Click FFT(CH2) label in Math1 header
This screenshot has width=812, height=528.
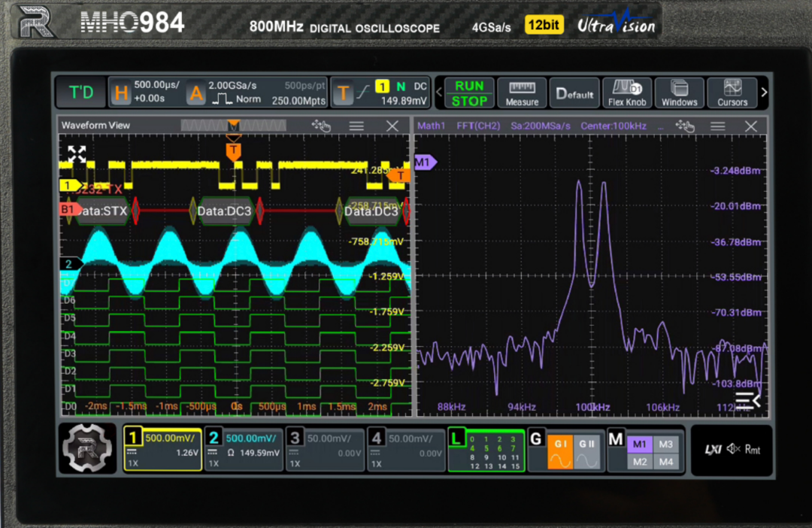click(478, 126)
